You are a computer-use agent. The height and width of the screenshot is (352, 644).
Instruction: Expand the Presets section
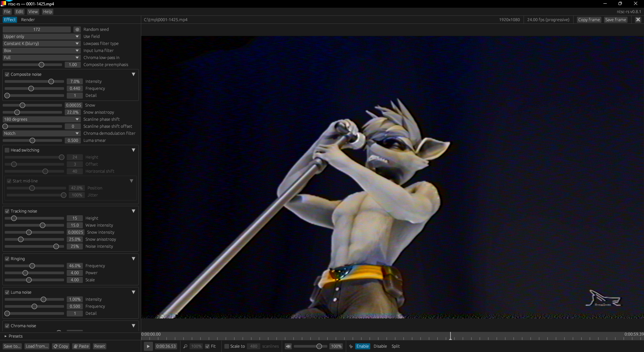pos(5,336)
